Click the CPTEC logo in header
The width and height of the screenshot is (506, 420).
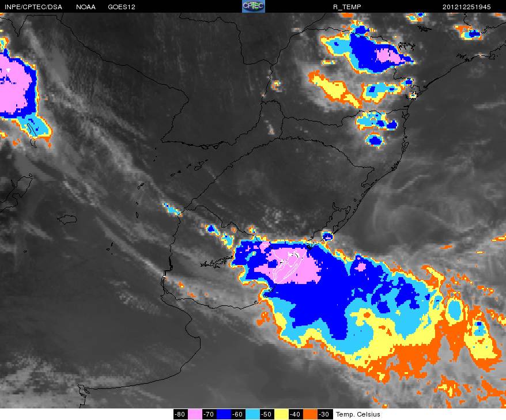click(254, 6)
